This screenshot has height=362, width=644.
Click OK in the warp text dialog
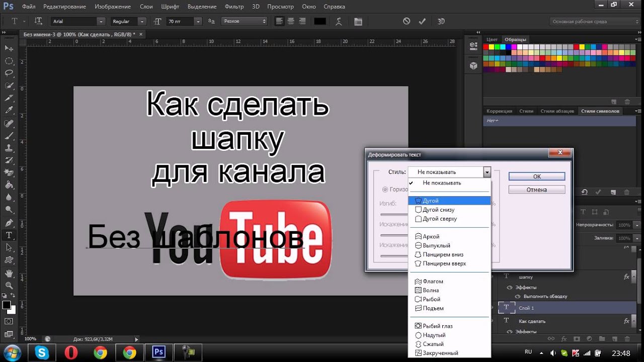coord(537,176)
